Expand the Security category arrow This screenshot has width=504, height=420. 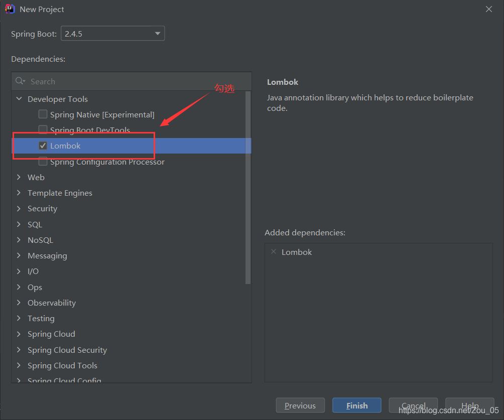[19, 208]
